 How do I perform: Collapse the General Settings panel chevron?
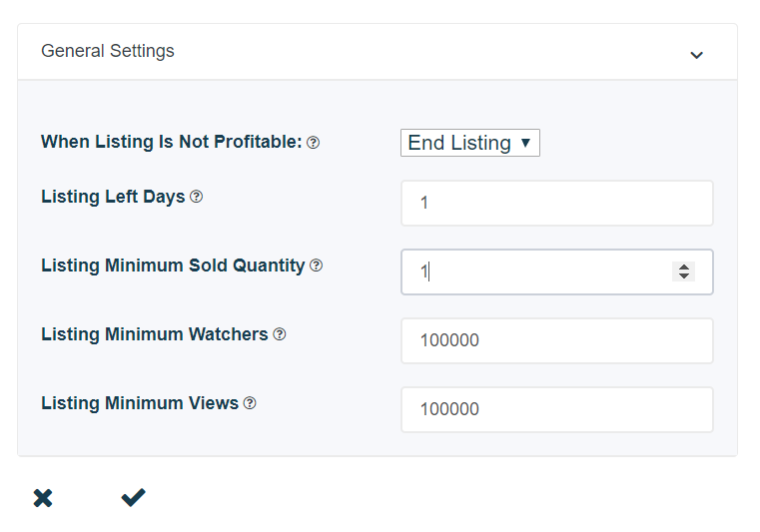click(696, 55)
